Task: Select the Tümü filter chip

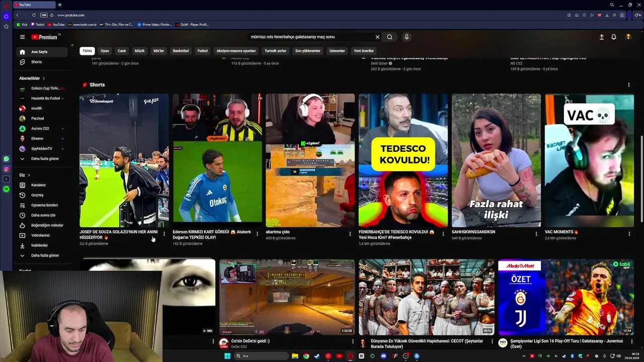Action: coord(87,51)
